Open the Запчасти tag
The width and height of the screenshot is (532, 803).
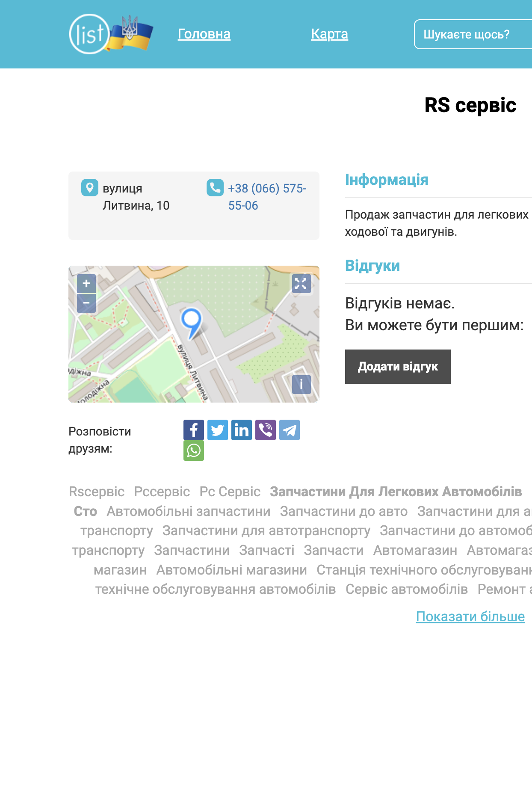[334, 550]
